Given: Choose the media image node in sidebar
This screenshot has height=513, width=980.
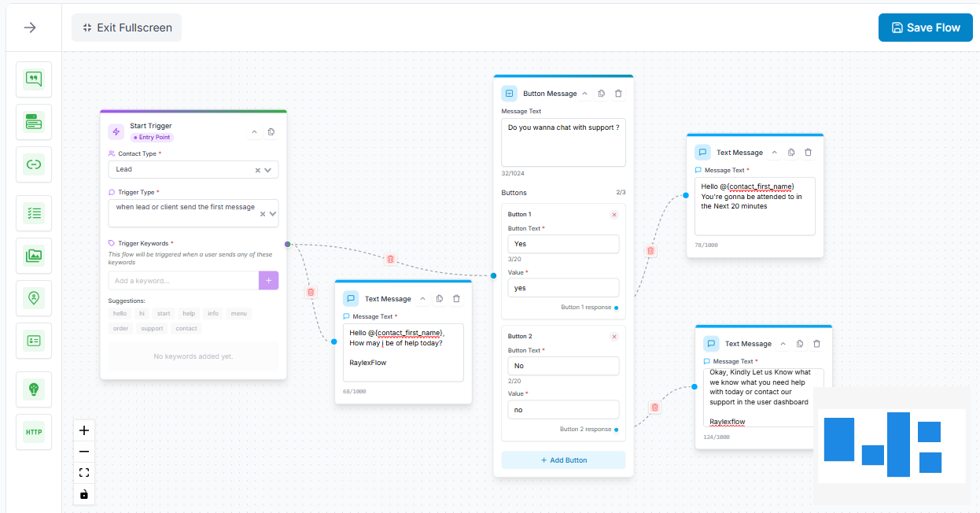Looking at the screenshot, I should point(34,256).
